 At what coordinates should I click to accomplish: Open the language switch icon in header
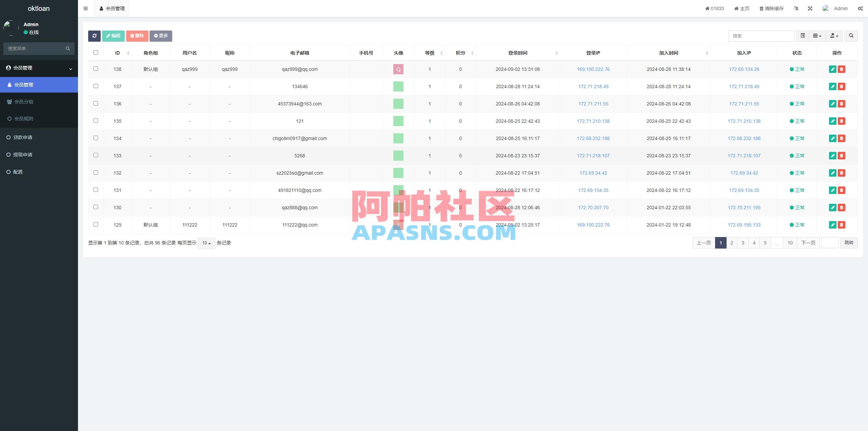[x=796, y=8]
